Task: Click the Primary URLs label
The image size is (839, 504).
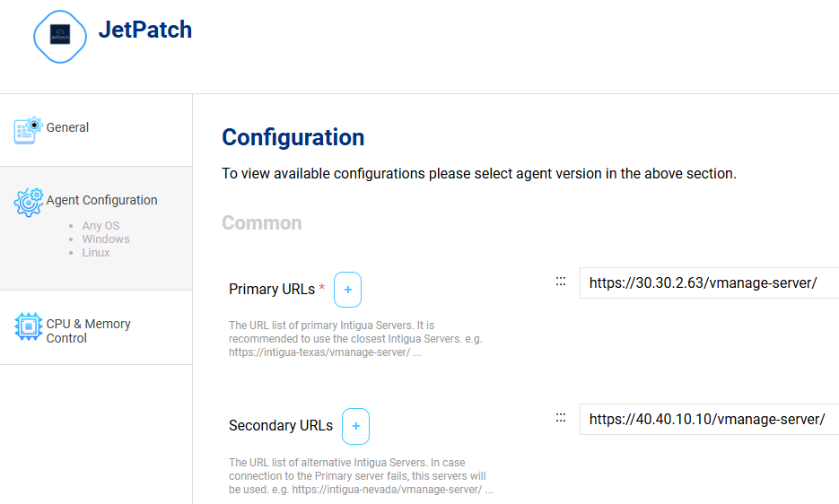Action: coord(272,290)
